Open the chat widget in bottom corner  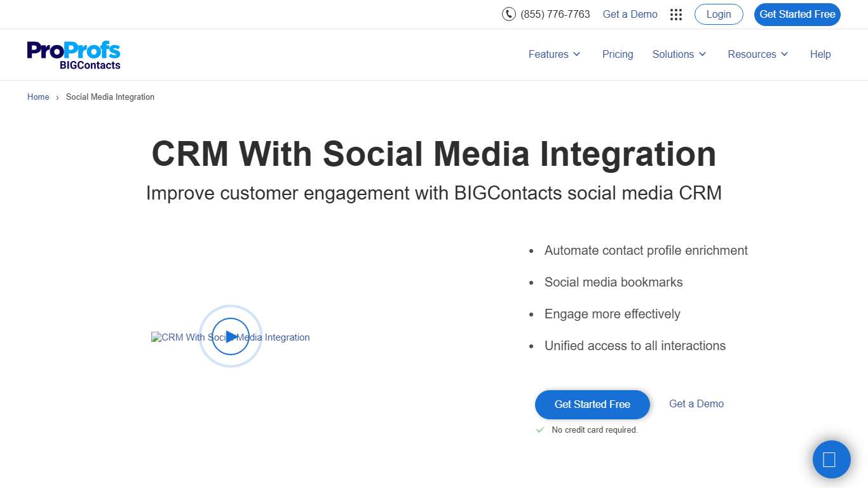831,459
